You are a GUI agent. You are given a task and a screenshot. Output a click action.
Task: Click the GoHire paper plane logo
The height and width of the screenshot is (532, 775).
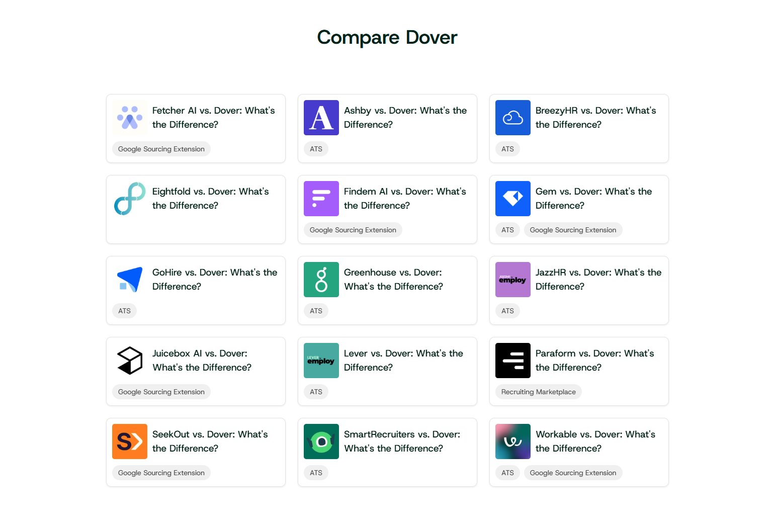point(130,280)
